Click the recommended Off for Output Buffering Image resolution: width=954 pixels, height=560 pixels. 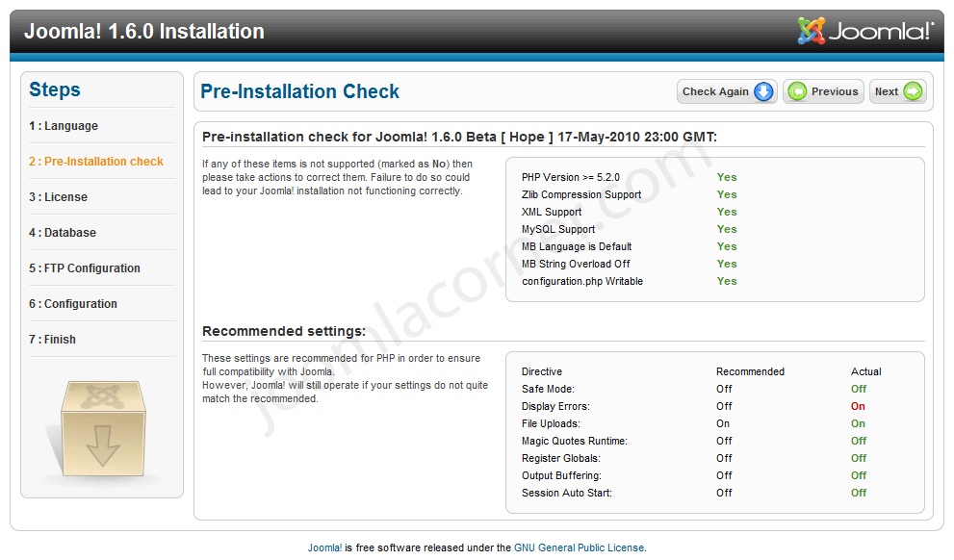(724, 475)
